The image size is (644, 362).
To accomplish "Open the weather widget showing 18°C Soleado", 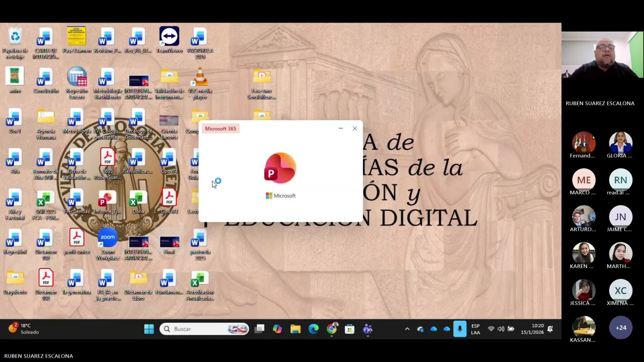I will point(24,329).
